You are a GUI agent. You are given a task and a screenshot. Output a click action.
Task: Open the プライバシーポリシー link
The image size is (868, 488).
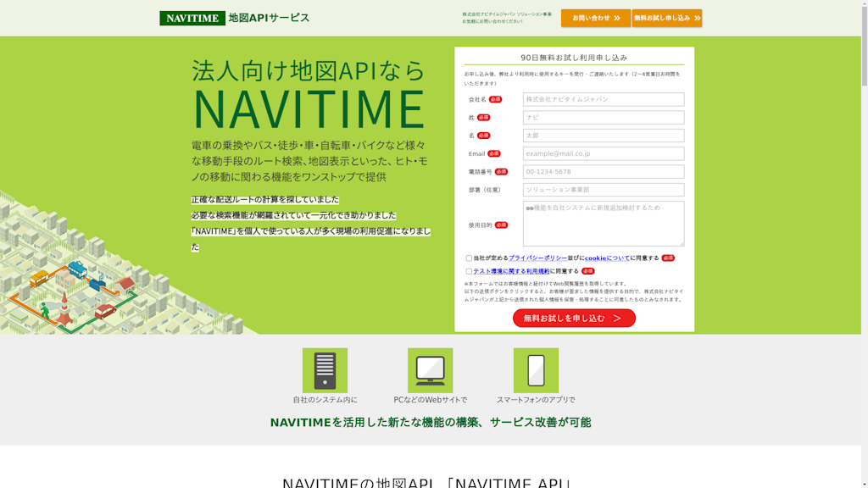pos(538,258)
